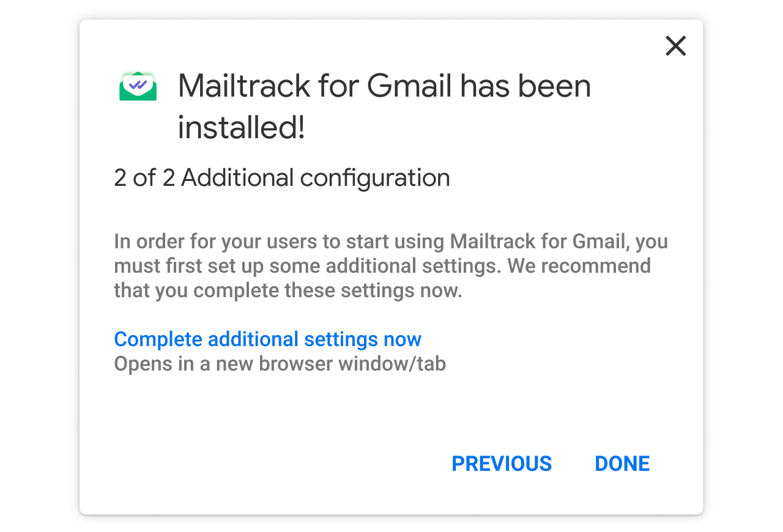783x532 pixels.
Task: Go back with the PREVIOUS button
Action: (x=502, y=464)
